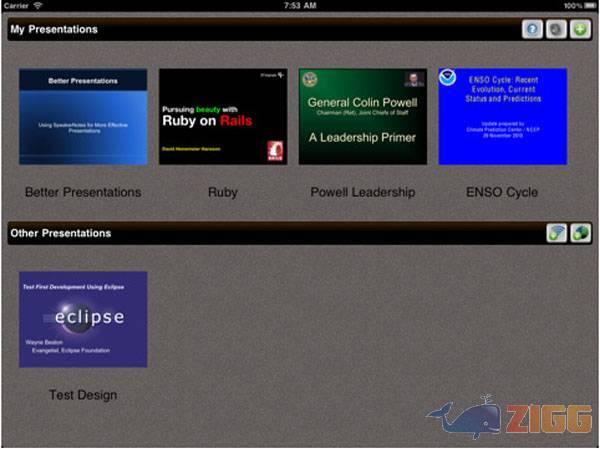This screenshot has height=449, width=600.
Task: Select the 'Better Presentations' caption label
Action: point(83,192)
